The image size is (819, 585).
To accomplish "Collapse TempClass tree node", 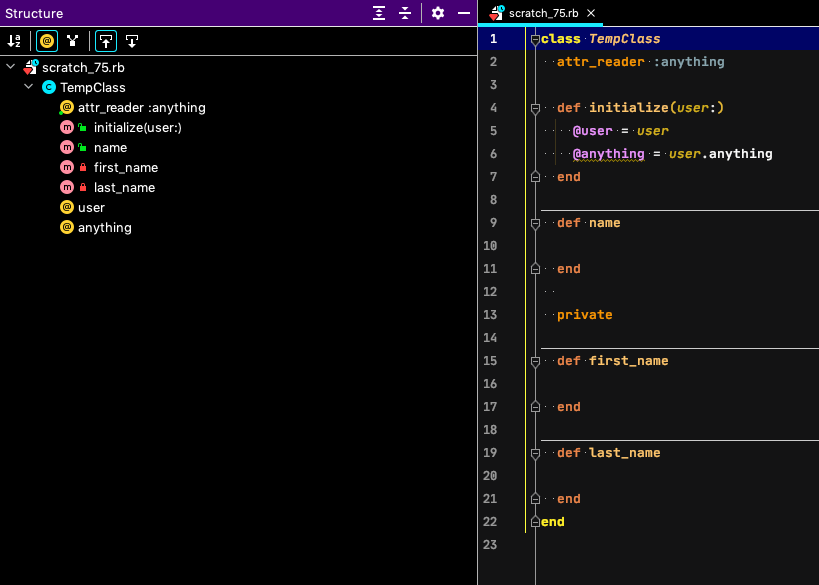I will [x=29, y=87].
